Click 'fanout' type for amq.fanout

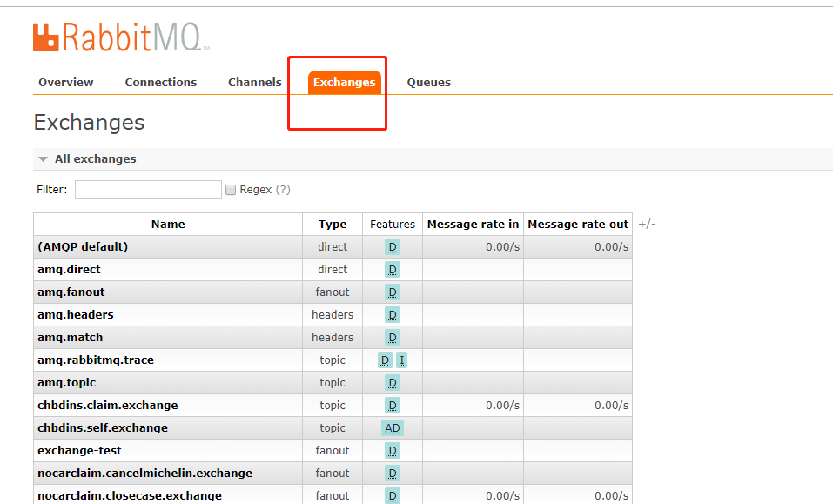(333, 292)
